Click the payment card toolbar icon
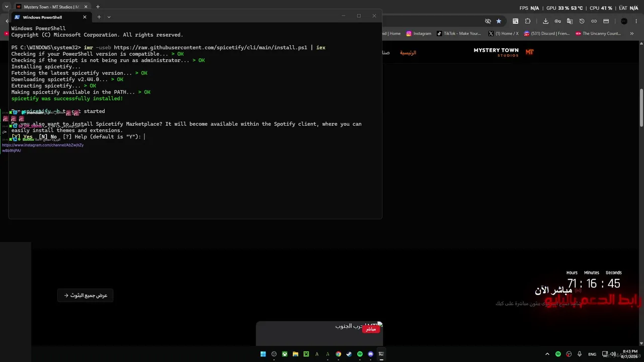Viewport: 644px width, 362px height. click(606, 21)
